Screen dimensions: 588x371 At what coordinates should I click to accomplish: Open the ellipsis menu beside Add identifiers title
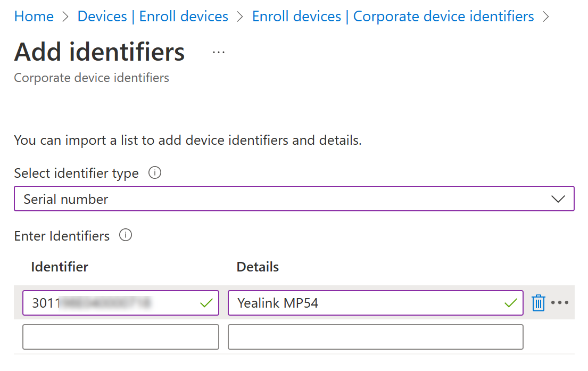click(218, 52)
